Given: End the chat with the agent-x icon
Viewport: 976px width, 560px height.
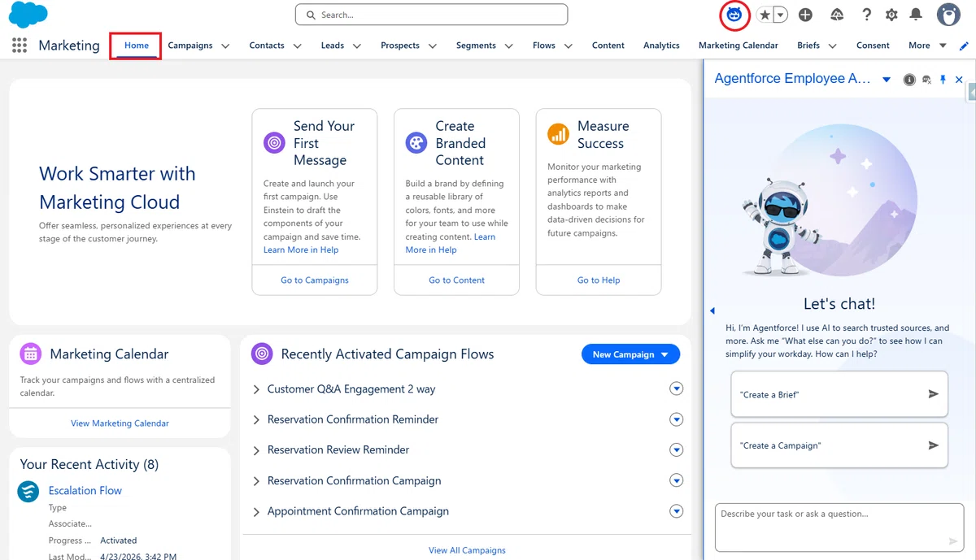Looking at the screenshot, I should point(926,80).
